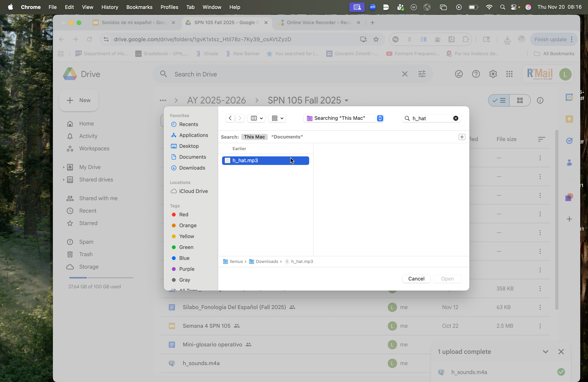The height and width of the screenshot is (382, 588).
Task: Go to AY 2025-2026 breadcrumb folder
Action: [x=216, y=100]
